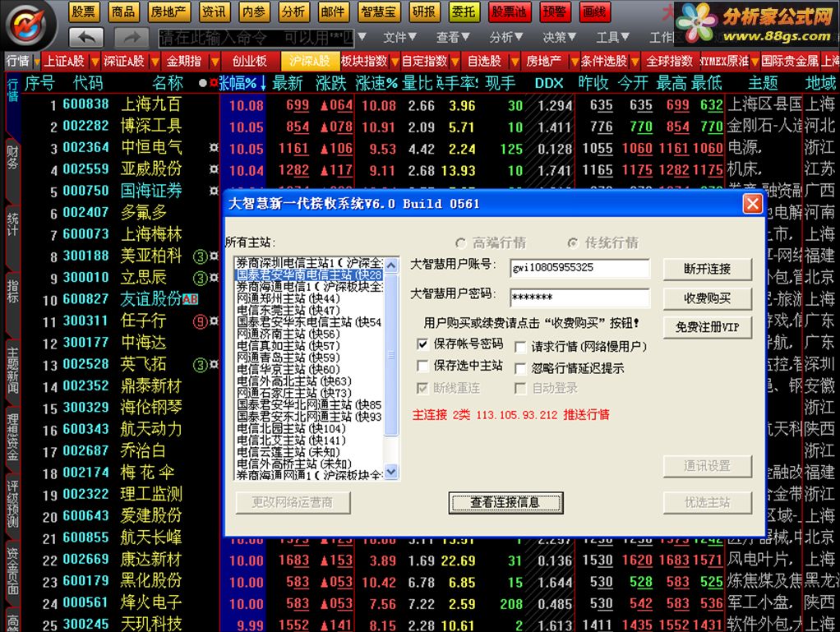Viewport: 840px width, 632px height.
Task: Toggle 请求行情(网络慢用户) checkbox
Action: coord(581,347)
